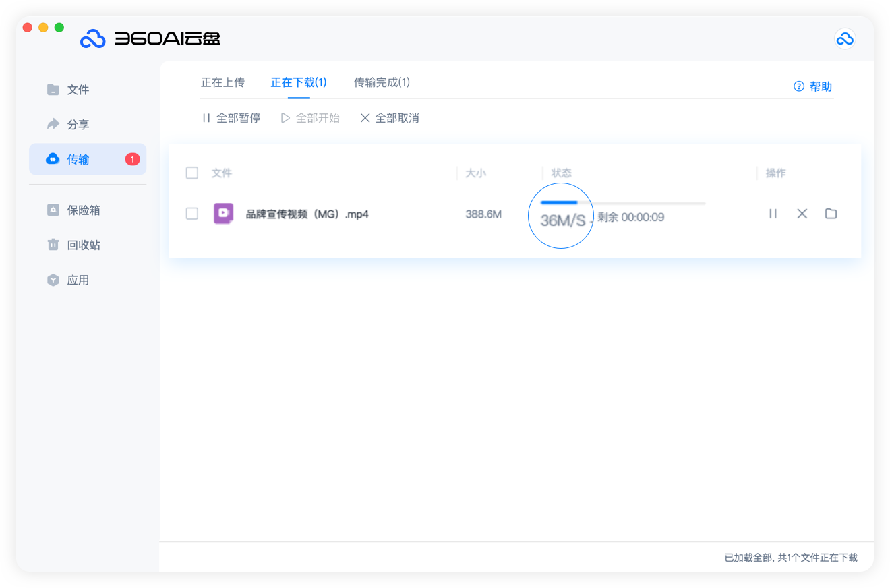
Task: Click the file name 品牌宣传视频（MG）.mp4
Action: [x=307, y=214]
